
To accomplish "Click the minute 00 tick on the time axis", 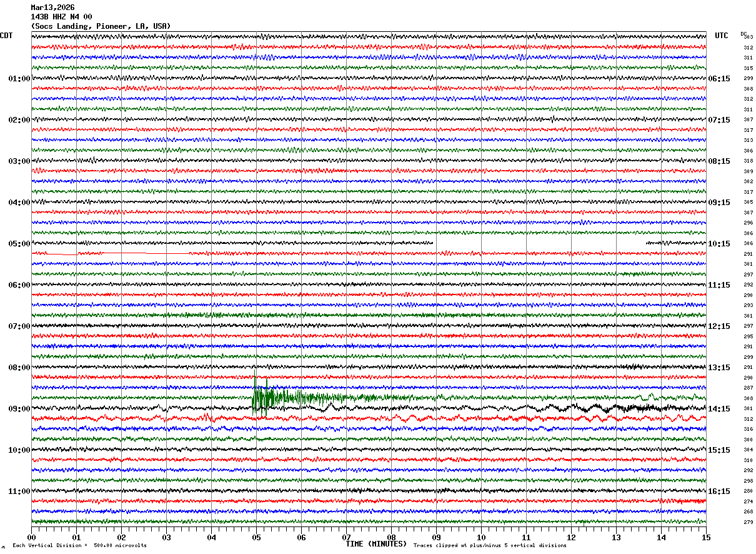I will pyautogui.click(x=32, y=537).
